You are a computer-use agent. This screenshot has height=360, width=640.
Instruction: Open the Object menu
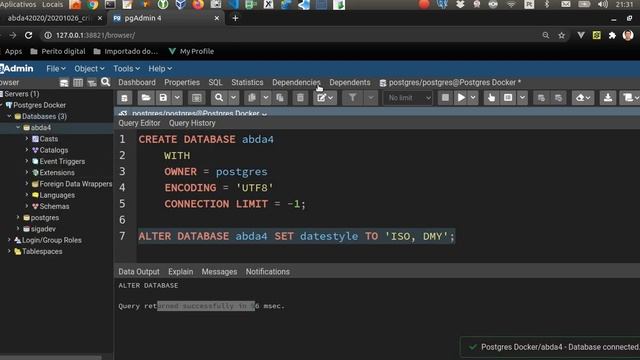[89, 69]
